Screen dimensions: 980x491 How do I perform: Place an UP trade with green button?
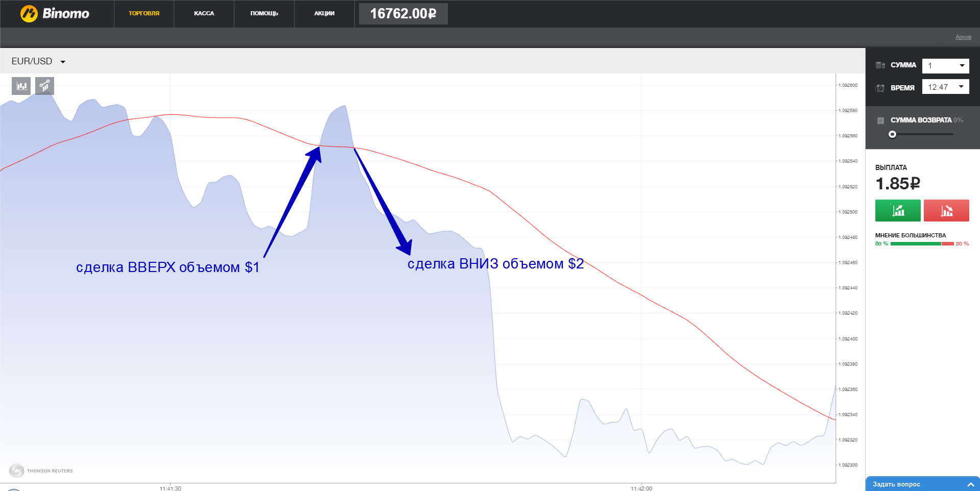(x=897, y=210)
